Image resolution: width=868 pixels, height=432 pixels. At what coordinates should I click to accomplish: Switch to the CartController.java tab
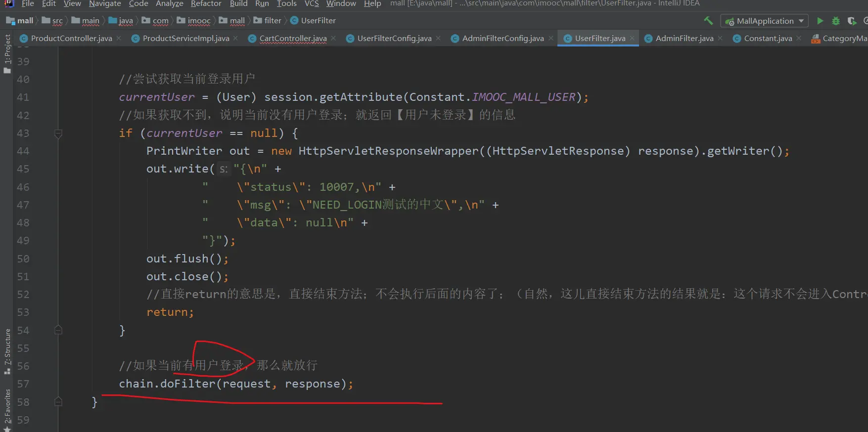pyautogui.click(x=293, y=38)
